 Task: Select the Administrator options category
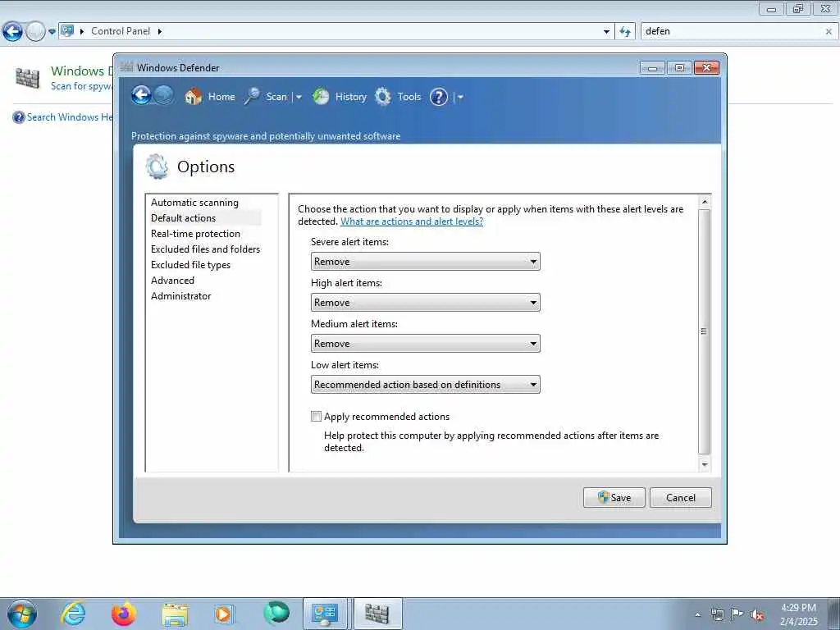pyautogui.click(x=181, y=295)
